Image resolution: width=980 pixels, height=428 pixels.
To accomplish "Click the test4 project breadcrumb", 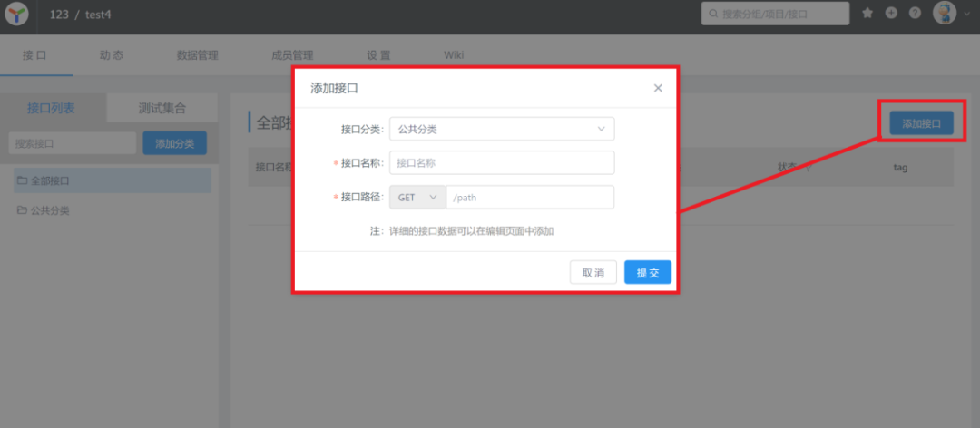I will point(98,14).
